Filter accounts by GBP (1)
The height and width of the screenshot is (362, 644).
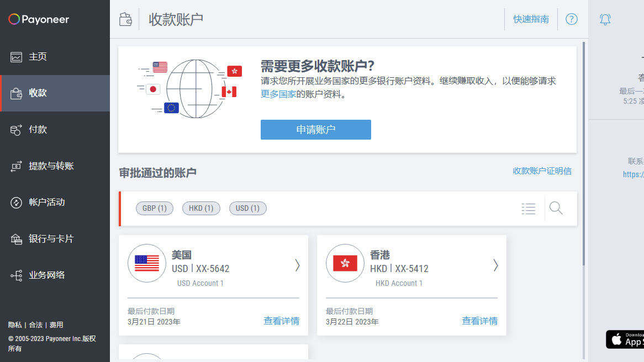coord(155,209)
